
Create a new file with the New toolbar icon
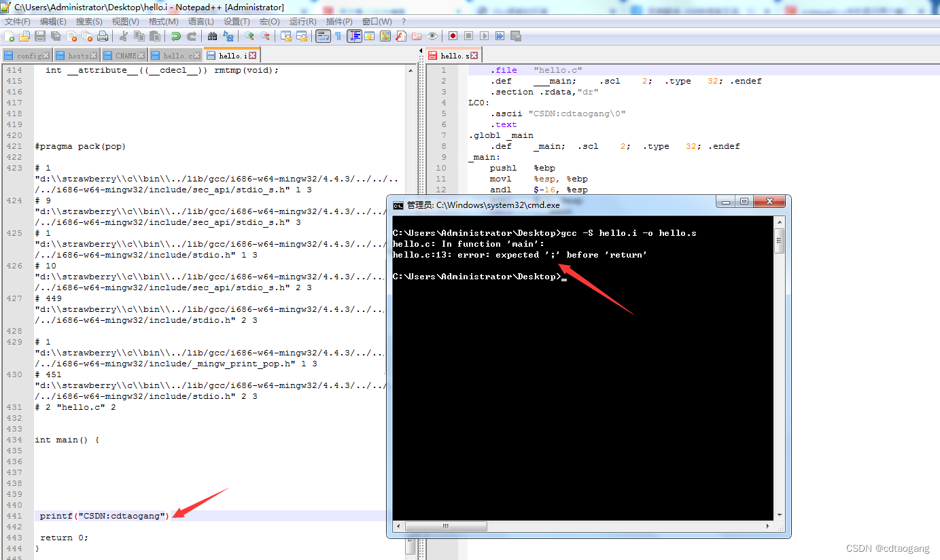pos(9,36)
